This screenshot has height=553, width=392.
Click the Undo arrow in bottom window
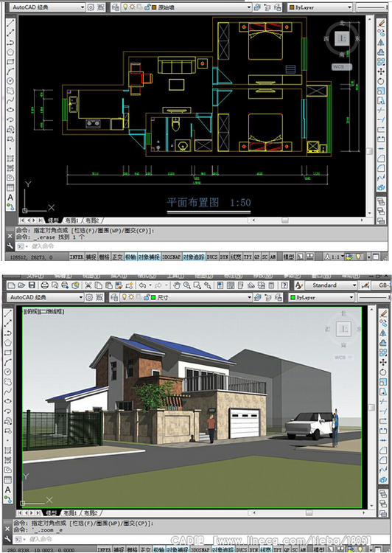tap(142, 285)
